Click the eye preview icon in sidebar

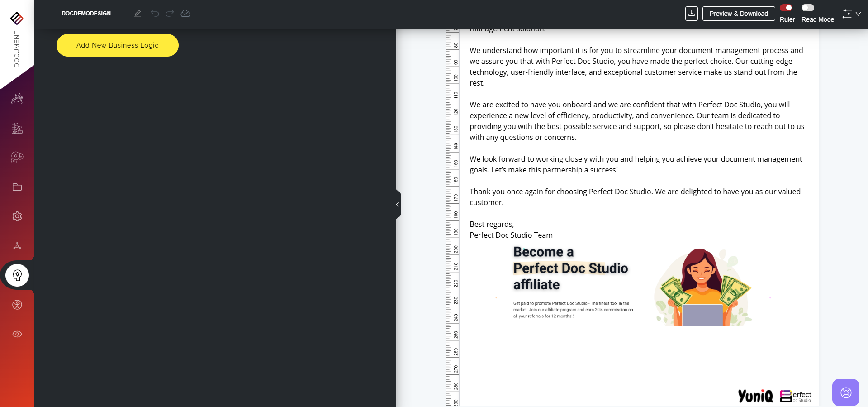[x=17, y=334]
